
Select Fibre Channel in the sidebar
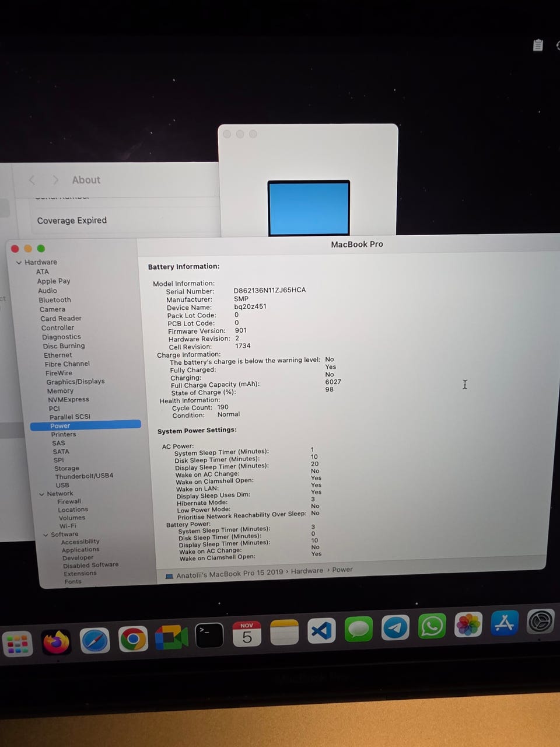[x=67, y=364]
